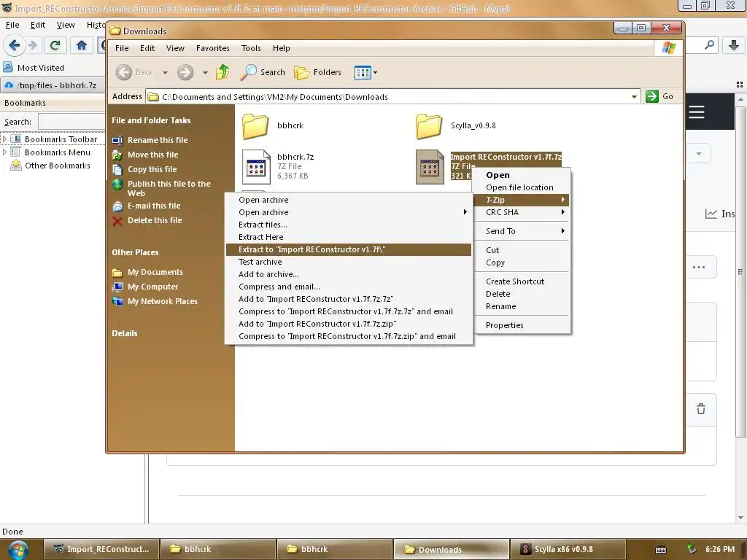Screen dimensions: 747x560
Task: Open the Favorites menu
Action: click(x=212, y=48)
